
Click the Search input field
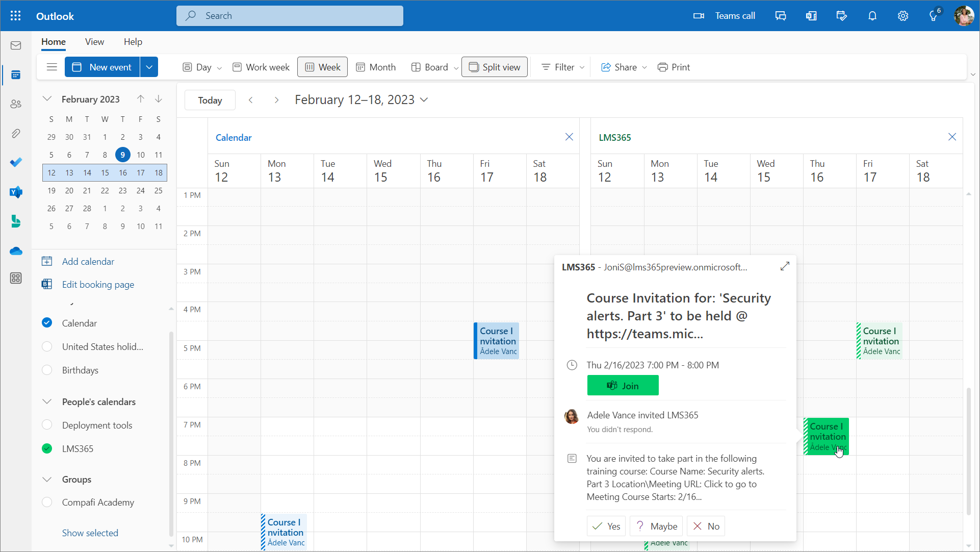pos(290,16)
